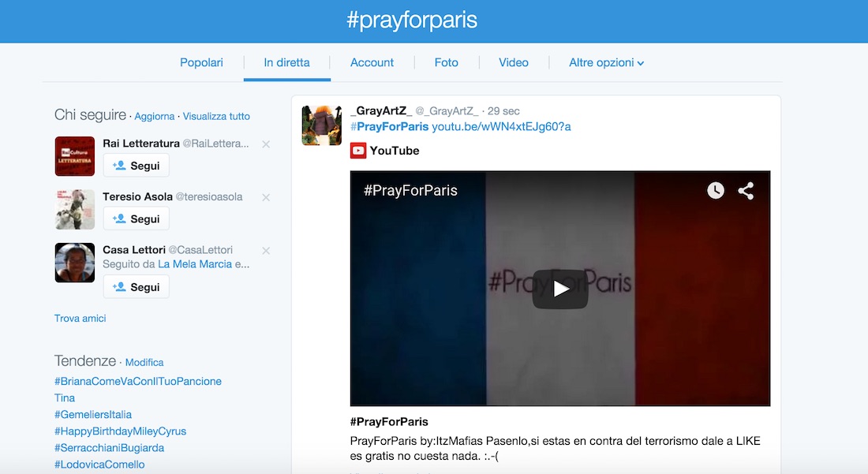Open _GrayArtZ_ profile avatar
The width and height of the screenshot is (868, 474).
pos(322,125)
